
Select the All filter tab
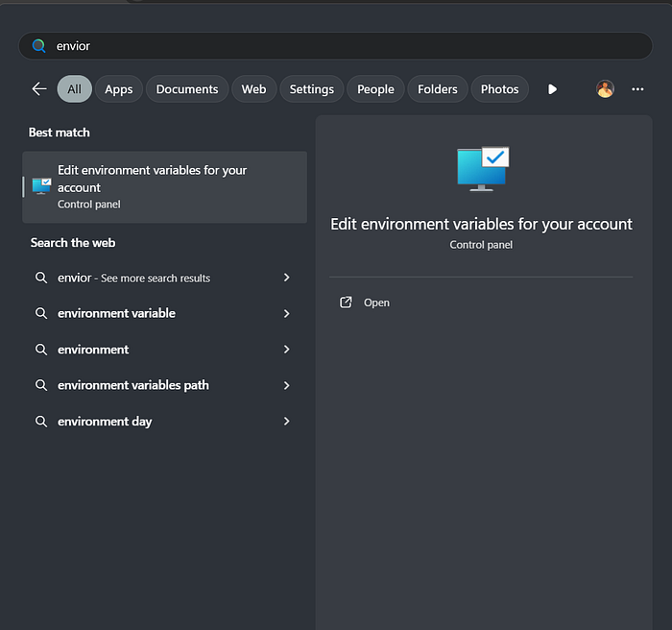click(75, 89)
